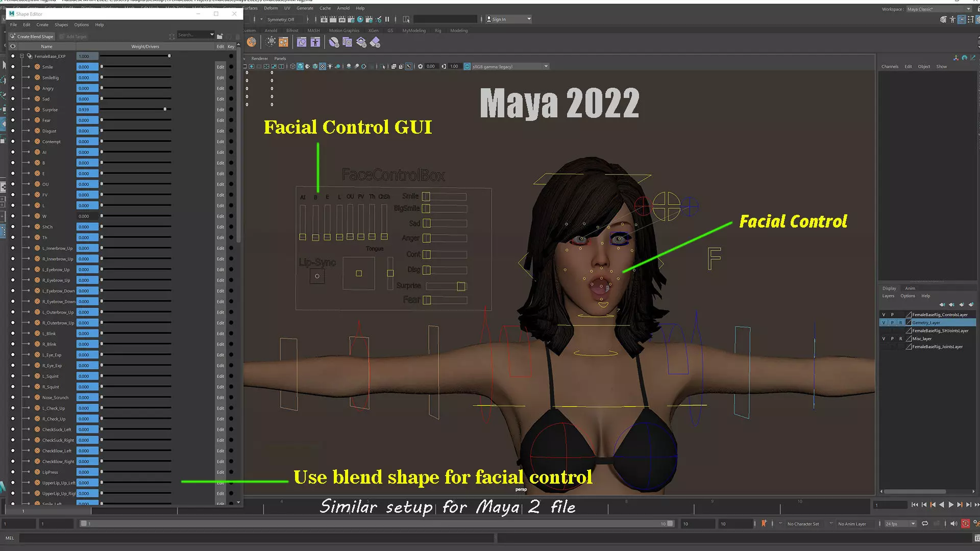Switch to the Motion Graphics shelf tab
The height and width of the screenshot is (551, 980).
[x=344, y=31]
